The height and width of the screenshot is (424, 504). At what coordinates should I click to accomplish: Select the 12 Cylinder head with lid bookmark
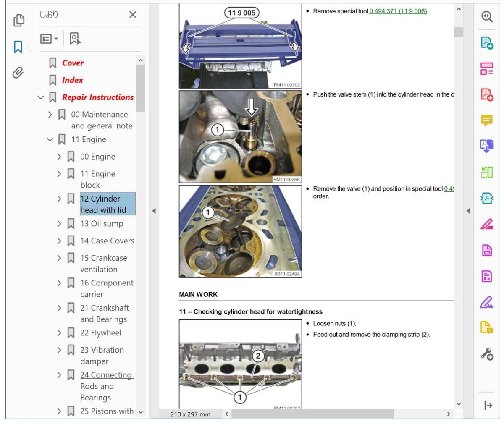click(x=108, y=204)
